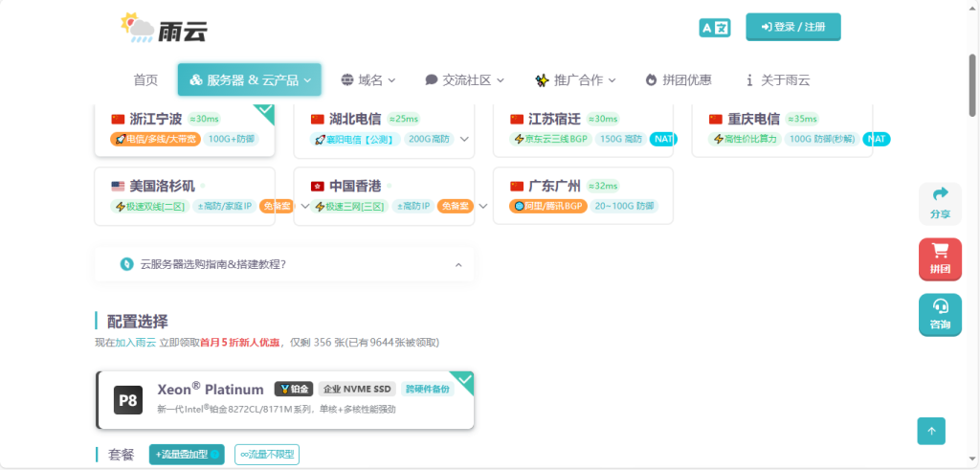Select the 中国香港 region card
980x470 pixels.
(384, 195)
